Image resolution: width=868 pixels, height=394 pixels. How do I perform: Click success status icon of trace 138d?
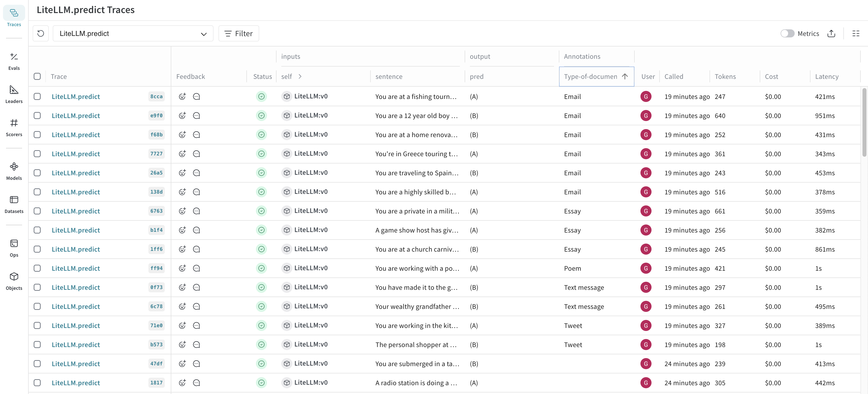tap(261, 192)
